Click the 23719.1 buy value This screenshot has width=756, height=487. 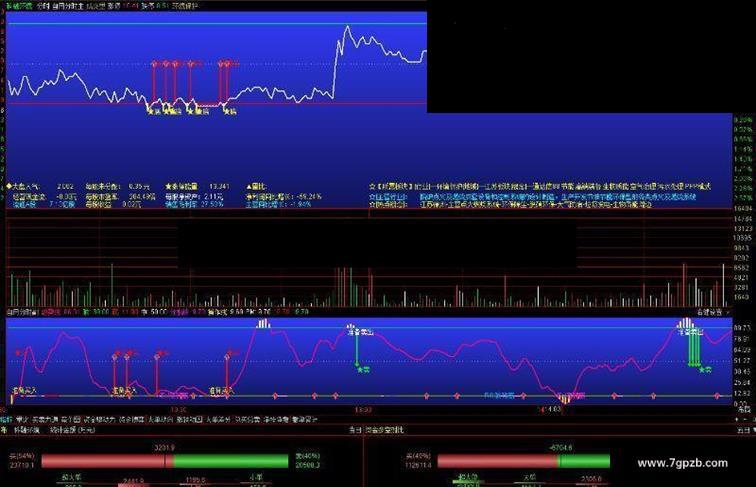click(22, 465)
